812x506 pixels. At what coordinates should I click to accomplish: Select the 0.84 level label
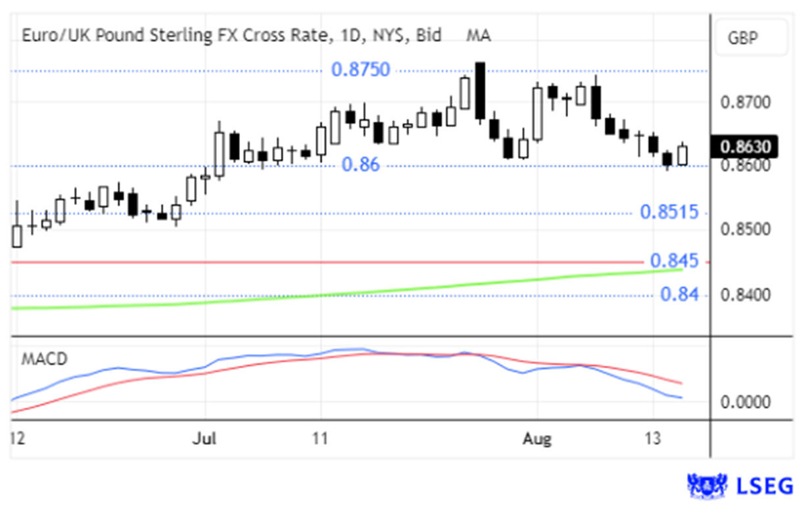[x=679, y=294]
